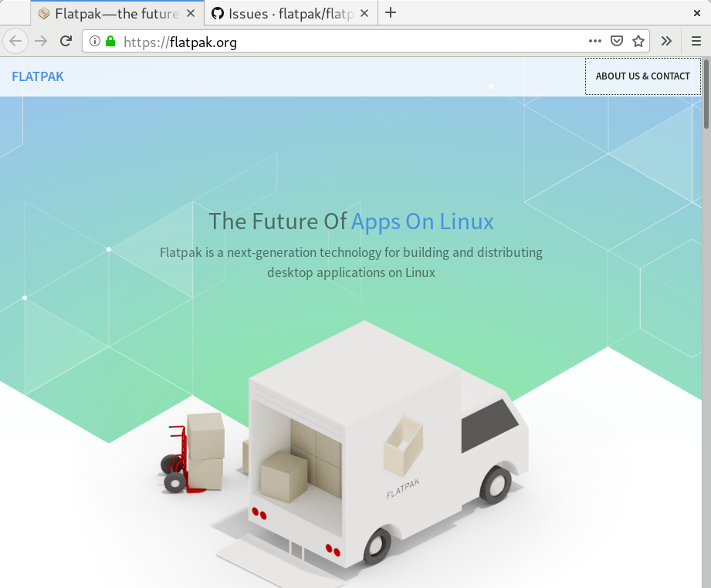Reload the current page
The image size is (711, 588).
pyautogui.click(x=66, y=41)
